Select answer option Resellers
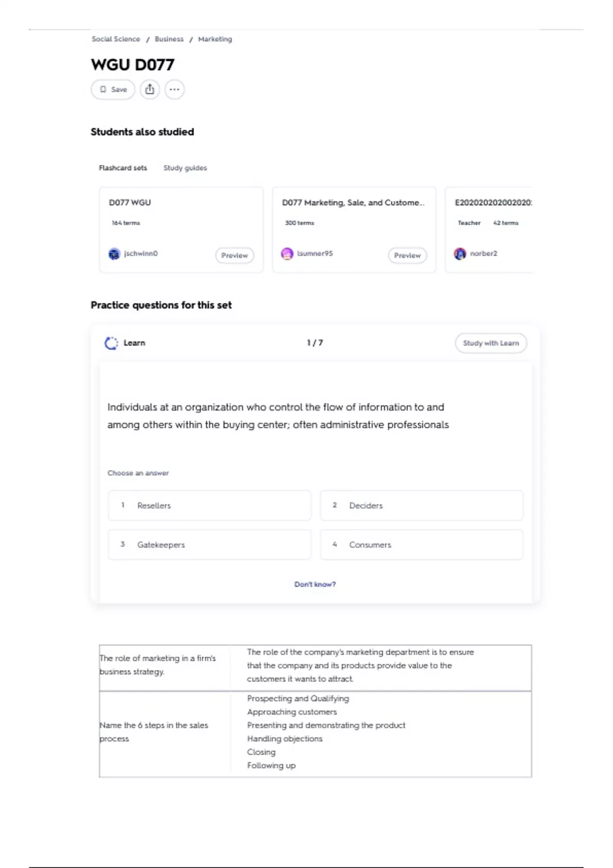The image size is (613, 868). point(209,505)
